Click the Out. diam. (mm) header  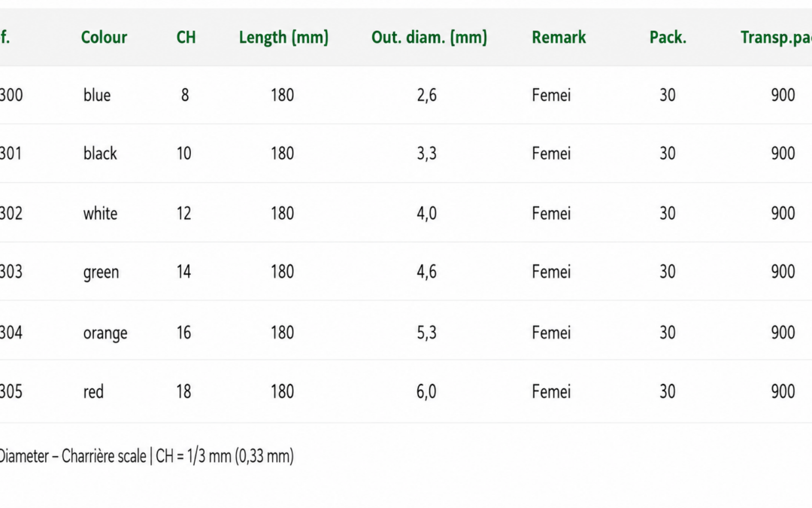click(429, 38)
